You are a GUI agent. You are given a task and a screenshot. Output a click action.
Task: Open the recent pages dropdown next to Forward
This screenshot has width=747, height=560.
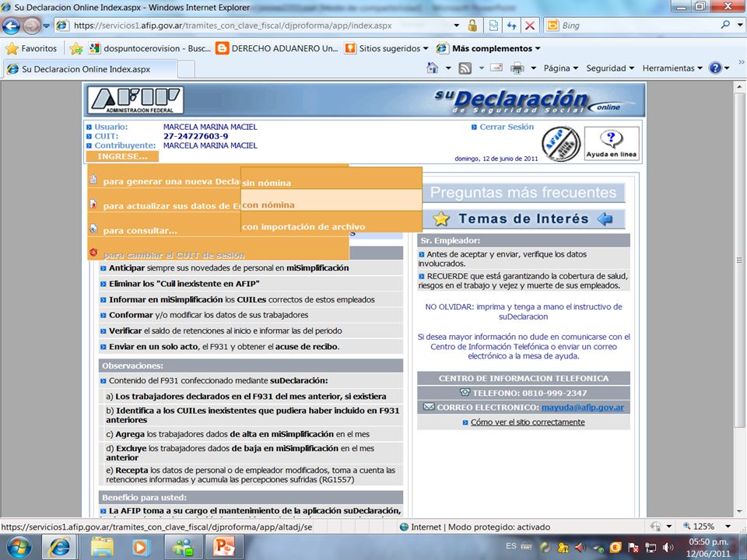tap(46, 26)
